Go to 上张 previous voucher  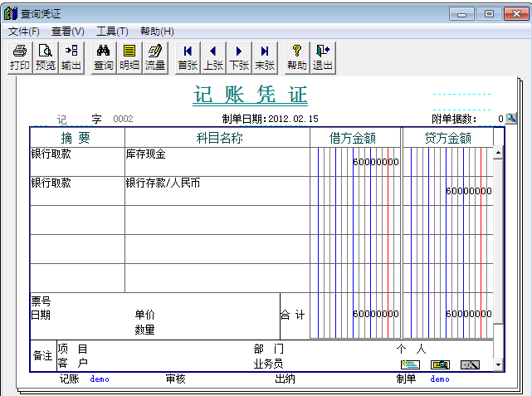tap(213, 57)
